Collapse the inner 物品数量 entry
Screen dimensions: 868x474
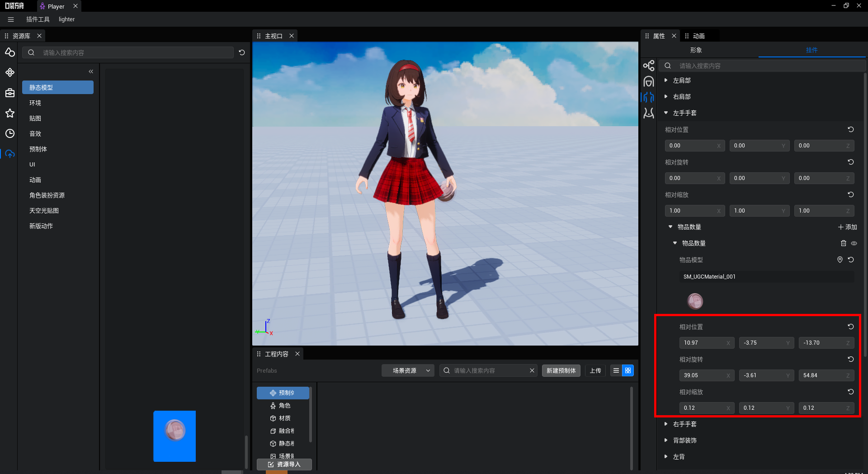coord(675,243)
